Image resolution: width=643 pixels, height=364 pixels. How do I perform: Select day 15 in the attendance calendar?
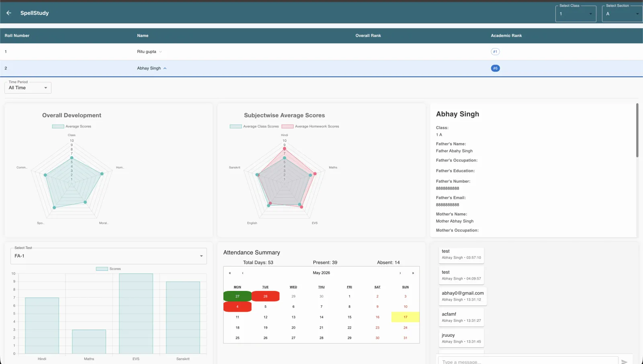coord(350,317)
